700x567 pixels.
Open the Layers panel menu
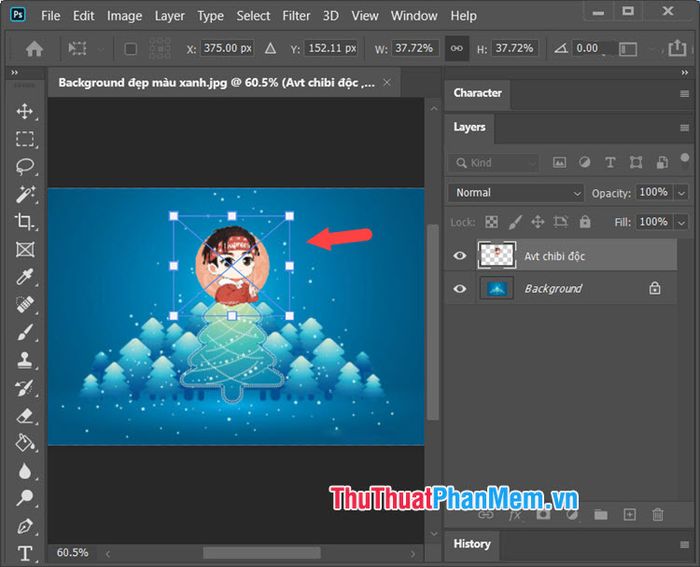(x=684, y=128)
